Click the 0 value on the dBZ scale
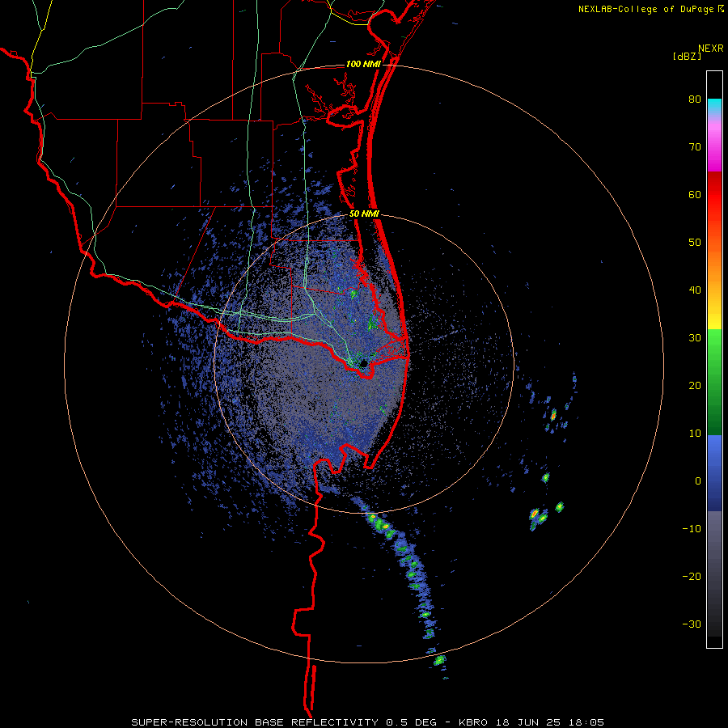This screenshot has width=728, height=728. point(698,481)
